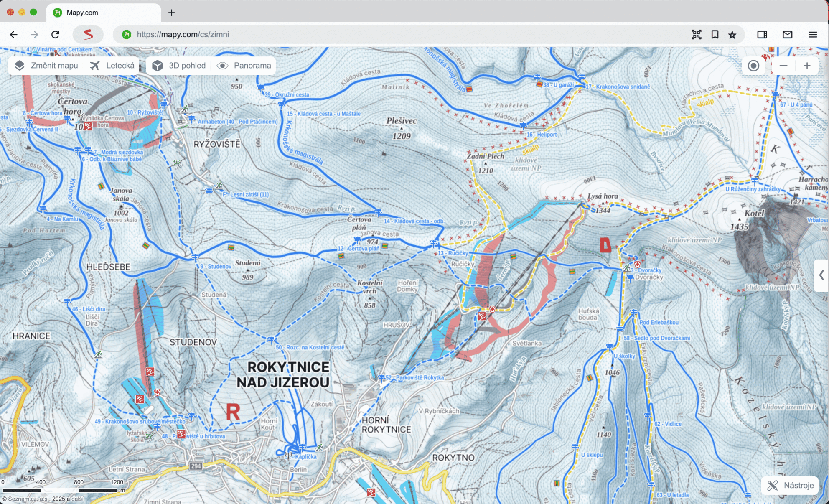Enable Panorama eye view
This screenshot has height=504, width=829.
pyautogui.click(x=244, y=66)
